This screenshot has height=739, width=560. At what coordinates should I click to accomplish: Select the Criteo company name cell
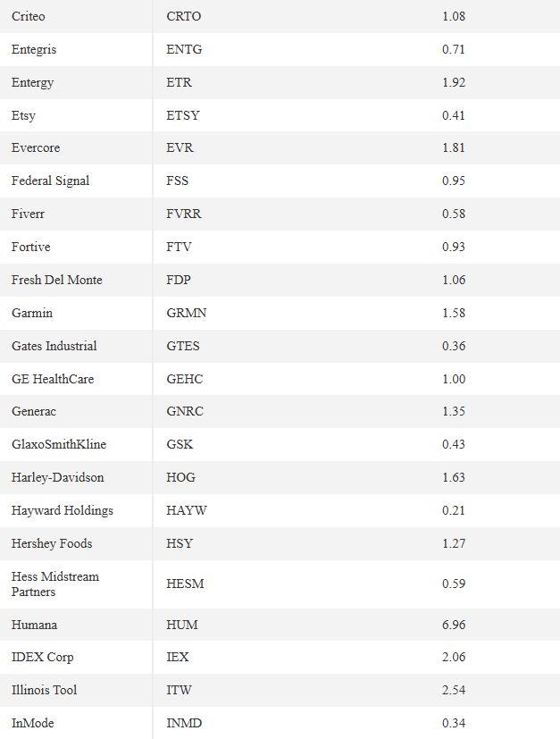click(x=29, y=16)
